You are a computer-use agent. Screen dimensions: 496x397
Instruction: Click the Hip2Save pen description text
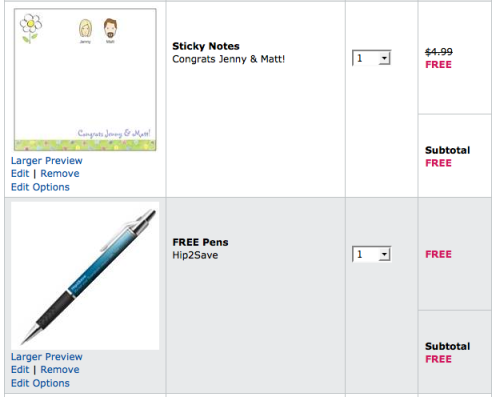[x=195, y=255]
